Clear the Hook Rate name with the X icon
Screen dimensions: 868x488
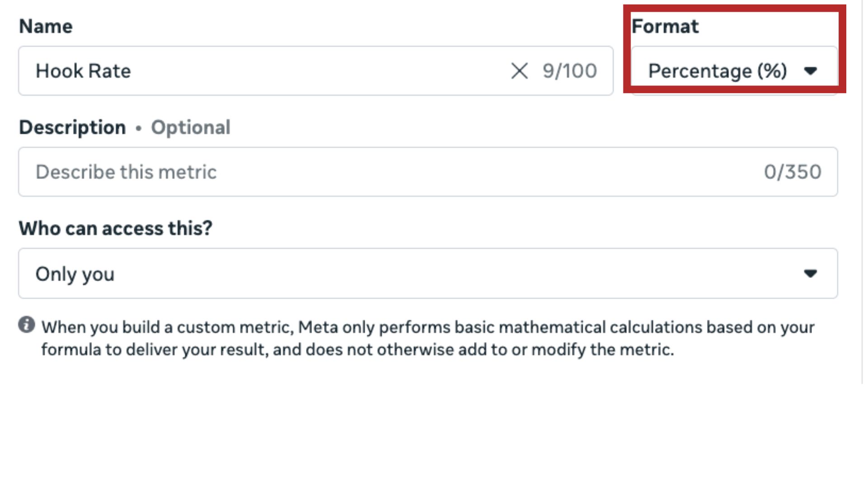519,71
